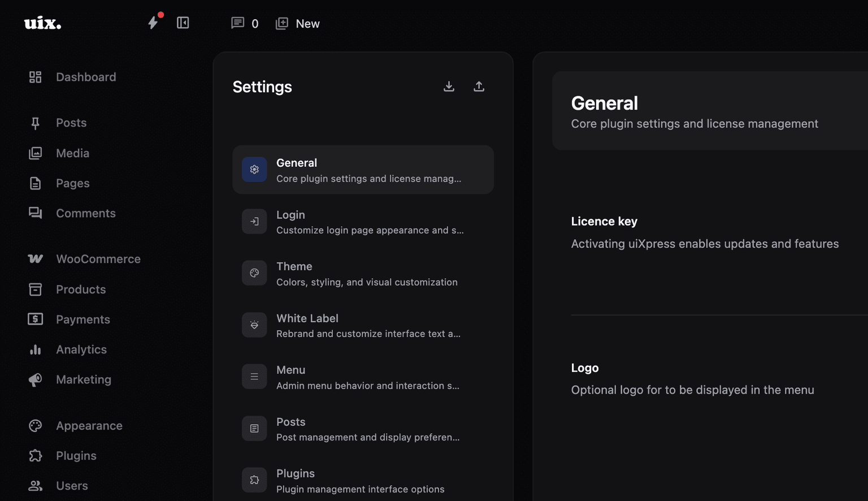Click the White Label lightbulb icon
Viewport: 868px width, 501px height.
click(x=254, y=325)
